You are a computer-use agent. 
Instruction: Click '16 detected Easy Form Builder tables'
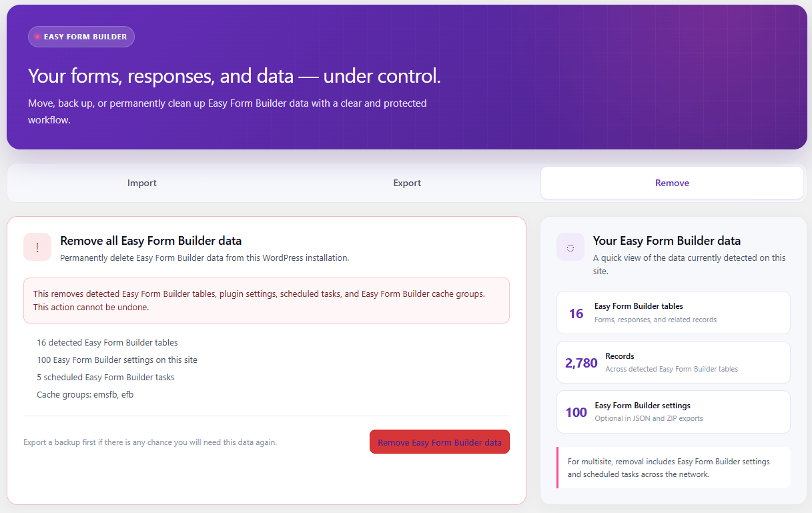pyautogui.click(x=107, y=342)
